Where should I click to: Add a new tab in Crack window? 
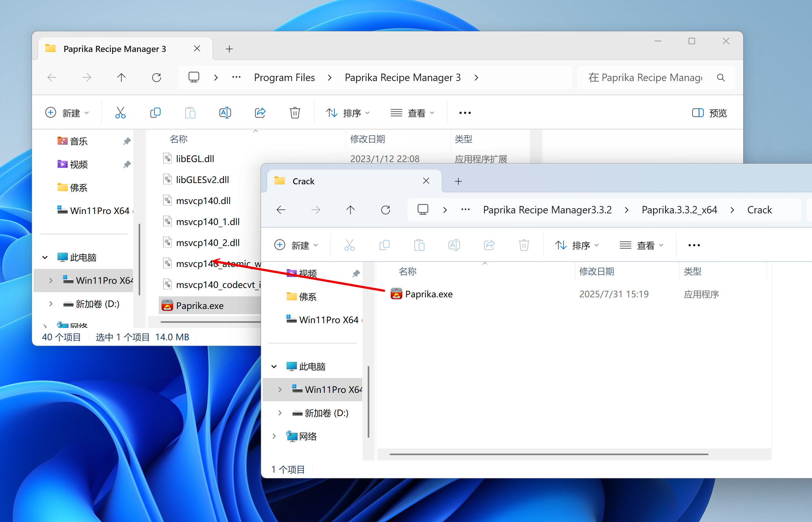click(x=458, y=181)
